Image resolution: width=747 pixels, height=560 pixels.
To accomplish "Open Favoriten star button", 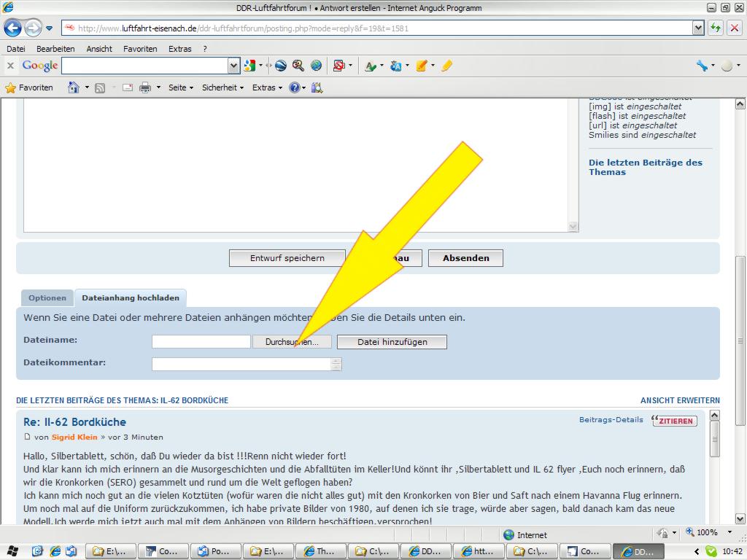I will 29,87.
